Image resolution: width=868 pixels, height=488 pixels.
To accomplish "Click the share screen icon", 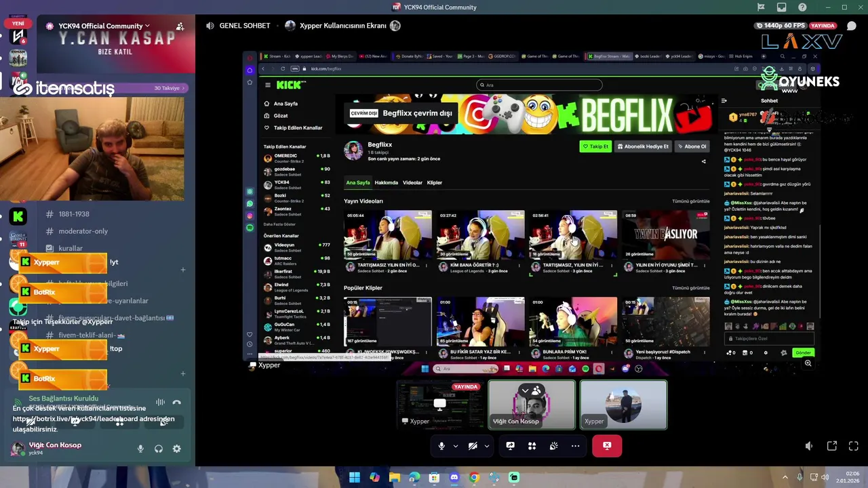I will [x=510, y=446].
